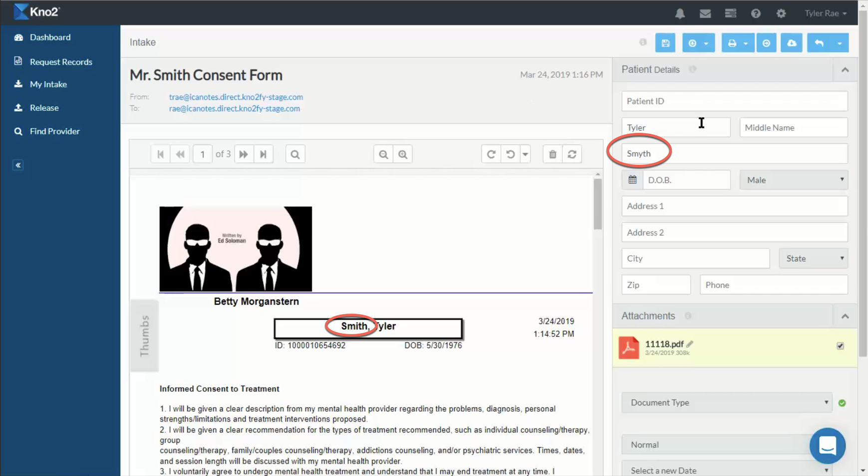Click the Patient ID input field
This screenshot has height=476, width=868.
point(734,101)
